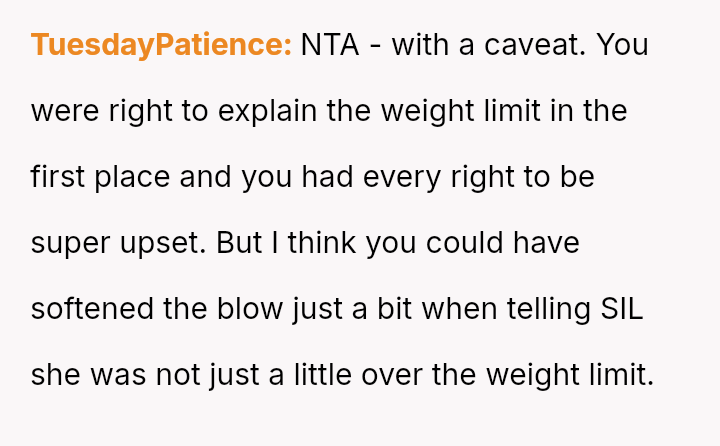Click the word softened
The image size is (720, 446).
point(92,309)
